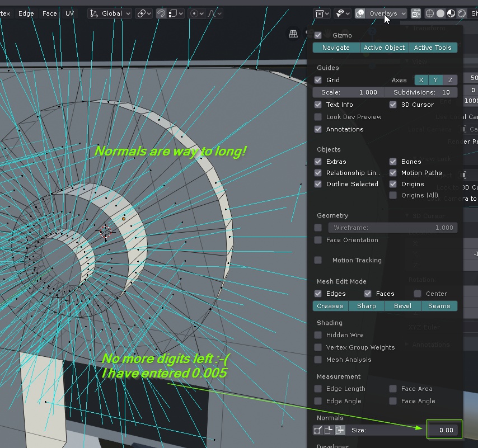Enable Face Orientation checkbox

[x=318, y=240]
